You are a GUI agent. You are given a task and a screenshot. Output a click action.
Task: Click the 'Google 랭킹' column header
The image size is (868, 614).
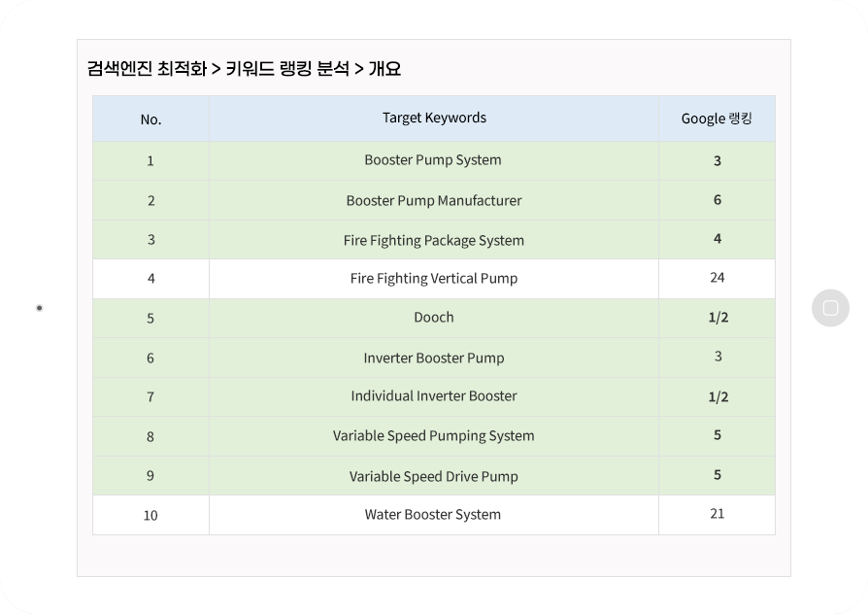click(x=717, y=119)
